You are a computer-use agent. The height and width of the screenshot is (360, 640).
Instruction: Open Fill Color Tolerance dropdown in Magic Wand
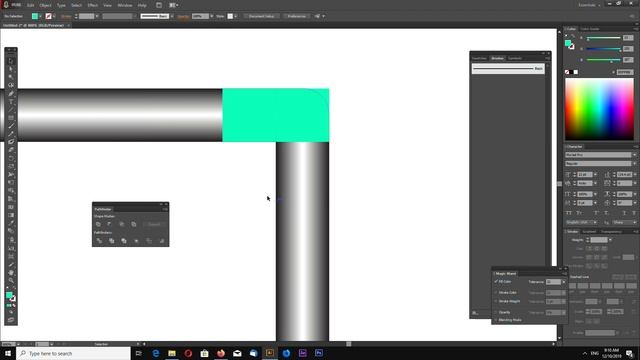[564, 282]
